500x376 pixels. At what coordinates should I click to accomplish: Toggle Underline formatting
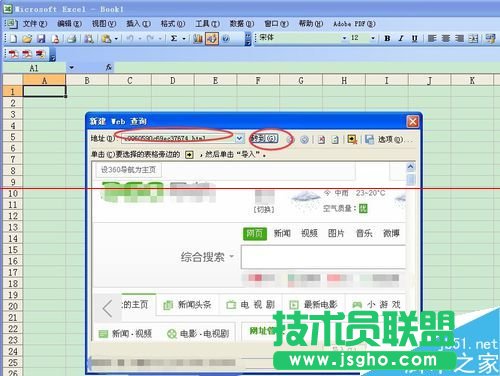tap(414, 39)
